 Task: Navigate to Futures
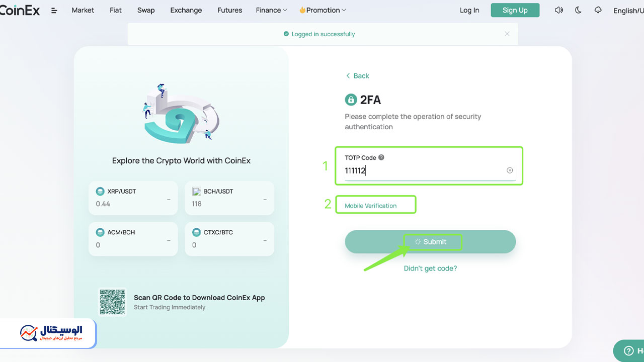point(230,10)
